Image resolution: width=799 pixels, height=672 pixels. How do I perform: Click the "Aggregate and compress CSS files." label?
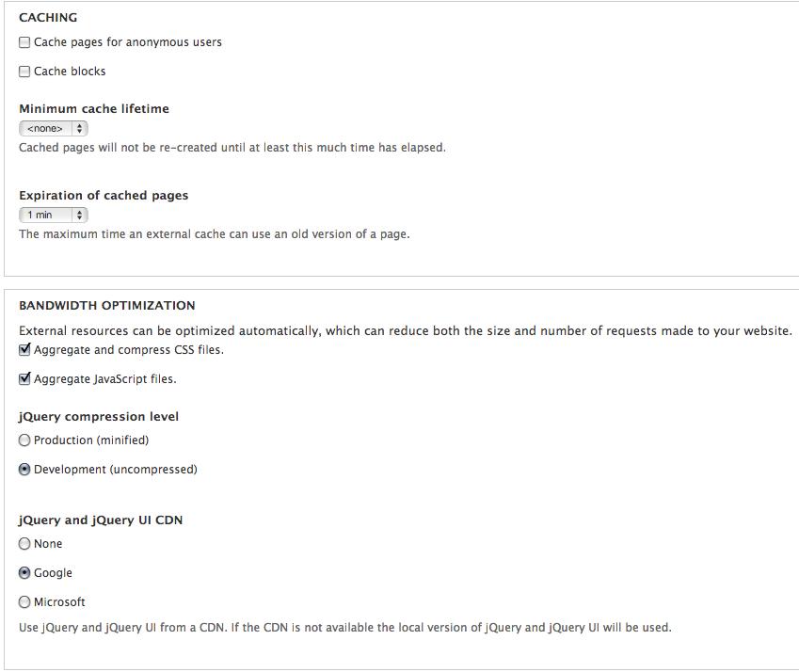pos(129,350)
